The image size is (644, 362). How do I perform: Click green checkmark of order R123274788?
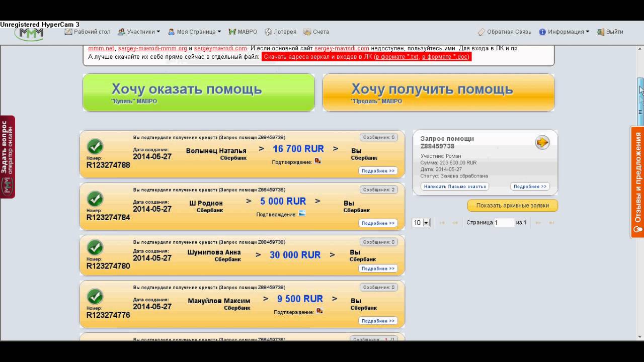[x=95, y=147]
